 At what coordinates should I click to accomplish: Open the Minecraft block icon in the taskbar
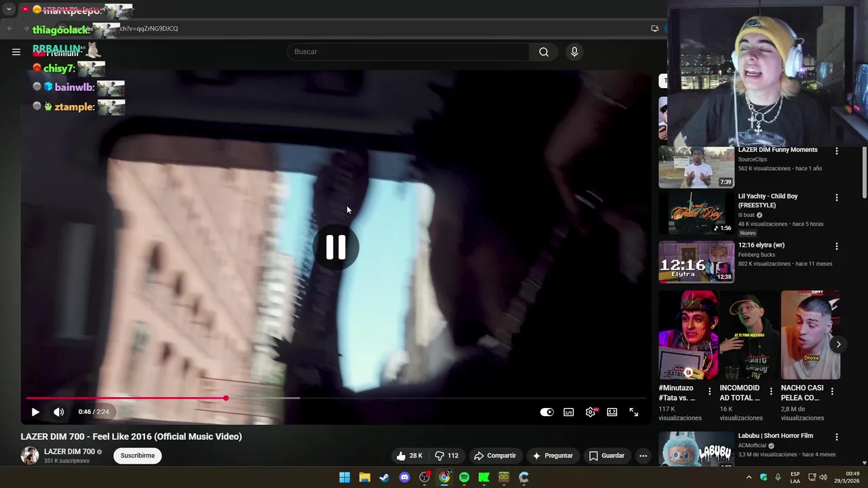click(x=504, y=477)
